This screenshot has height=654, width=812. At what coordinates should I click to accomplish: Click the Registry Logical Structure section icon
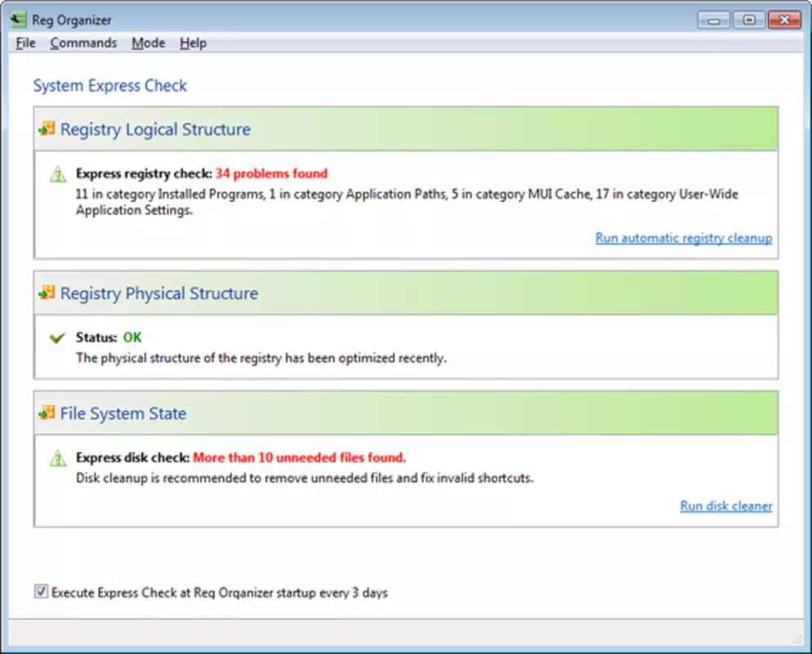tap(47, 128)
